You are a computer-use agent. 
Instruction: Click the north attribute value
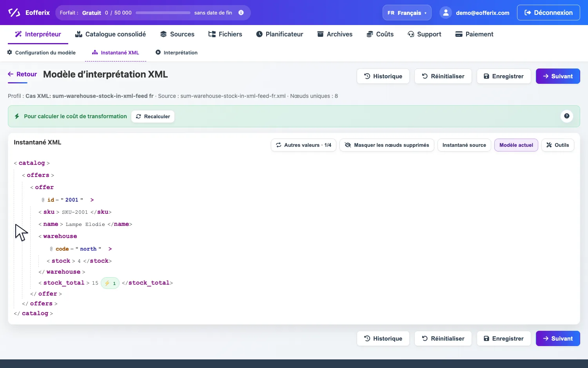(88, 249)
